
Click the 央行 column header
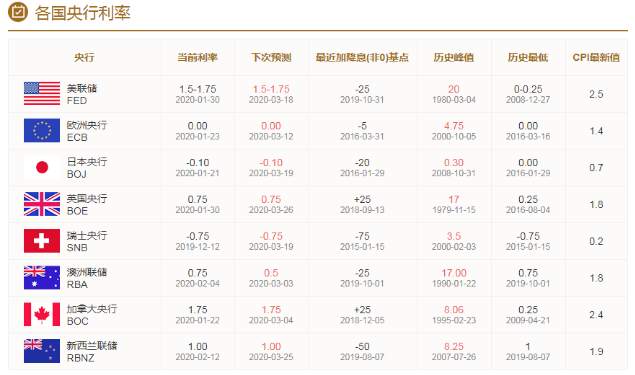(x=84, y=57)
